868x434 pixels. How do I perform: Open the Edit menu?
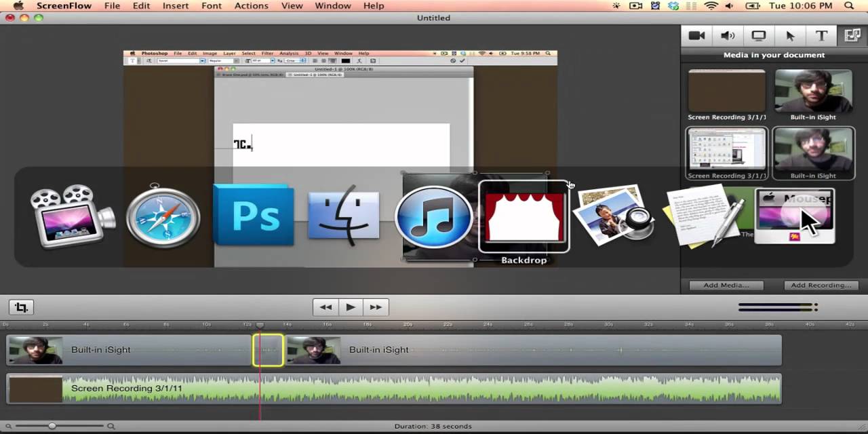click(141, 5)
